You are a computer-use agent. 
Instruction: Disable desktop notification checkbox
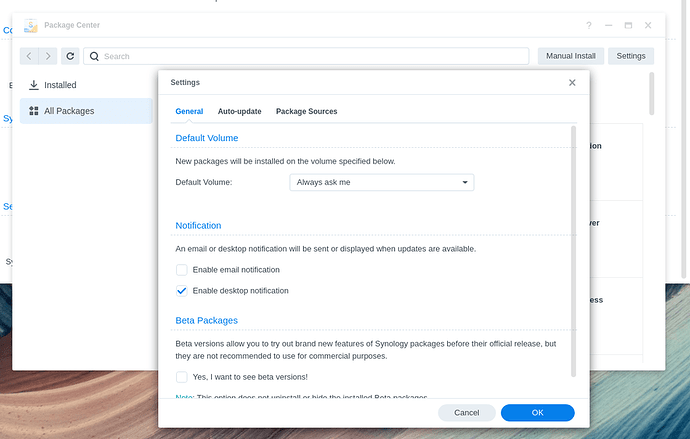[182, 291]
